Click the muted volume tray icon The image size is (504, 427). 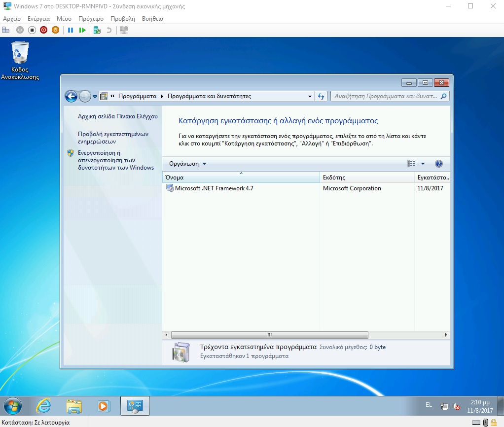pos(456,406)
